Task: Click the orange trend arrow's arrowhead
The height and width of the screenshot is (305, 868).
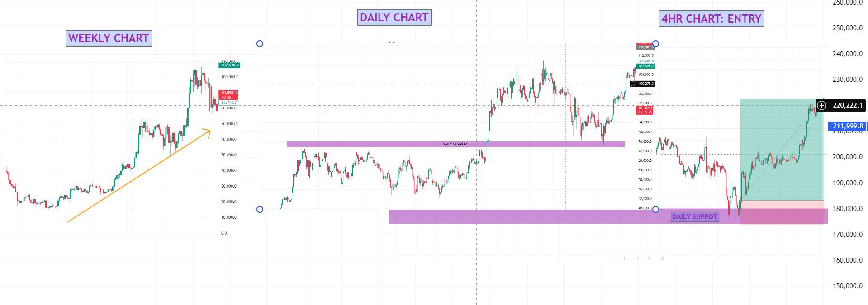Action: tap(209, 131)
